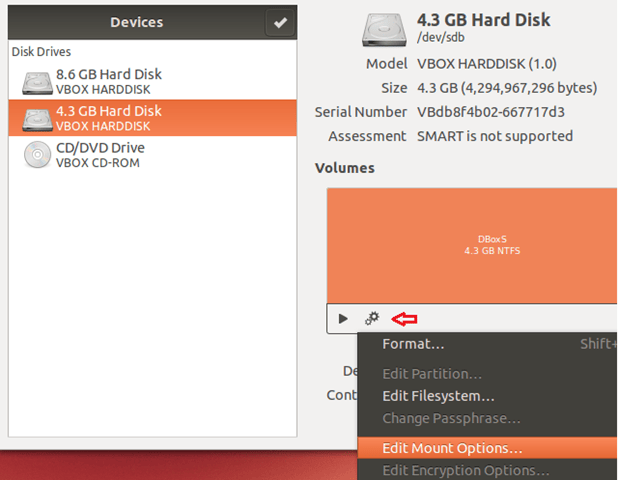Screen dimensions: 619x480
Task: Click Edit Encryption Options... entry
Action: [x=465, y=471]
